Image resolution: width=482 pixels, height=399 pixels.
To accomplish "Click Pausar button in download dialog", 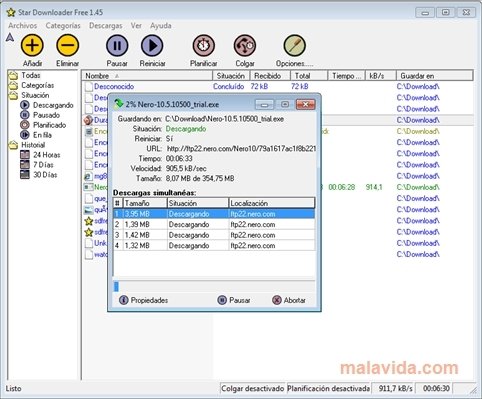I will pos(234,300).
